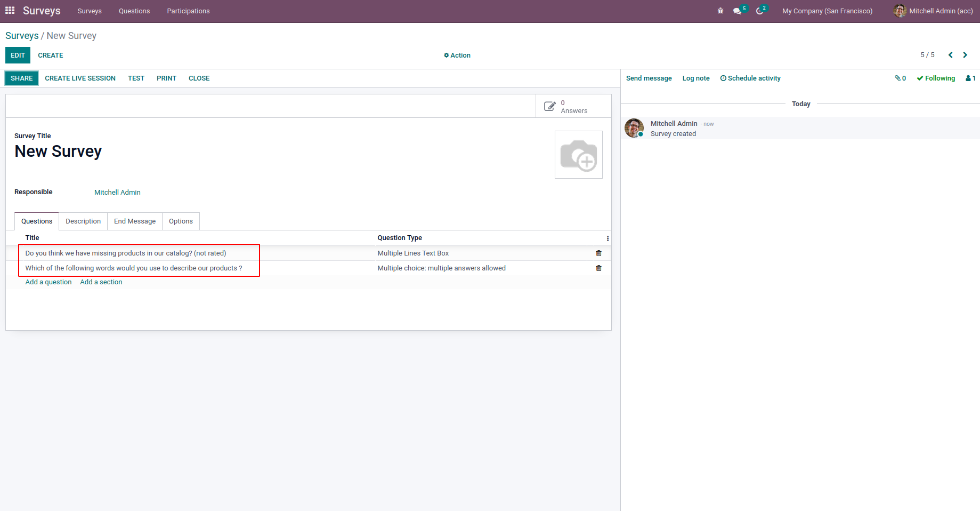Click the New Survey title heading
The height and width of the screenshot is (511, 980).
coord(58,151)
